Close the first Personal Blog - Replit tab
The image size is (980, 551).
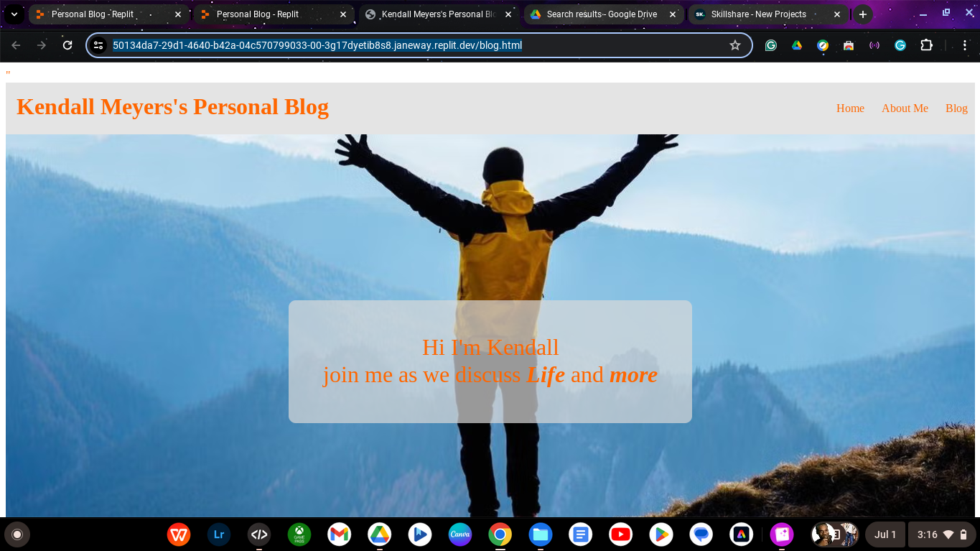tap(178, 14)
